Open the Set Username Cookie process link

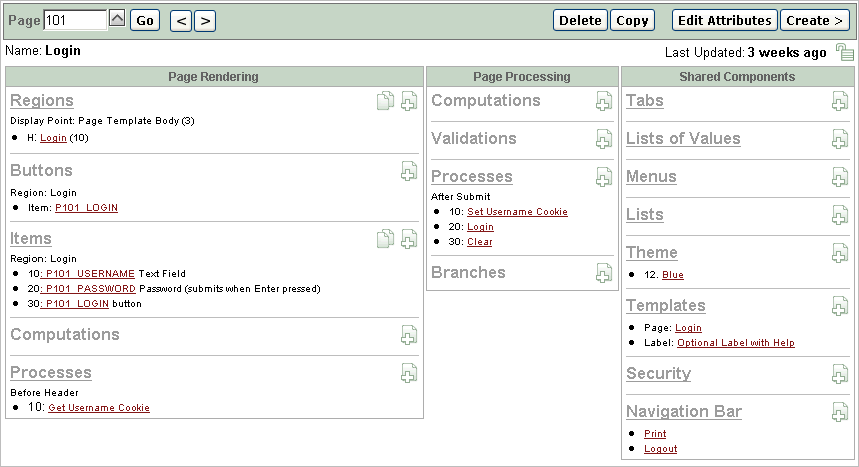pos(517,212)
